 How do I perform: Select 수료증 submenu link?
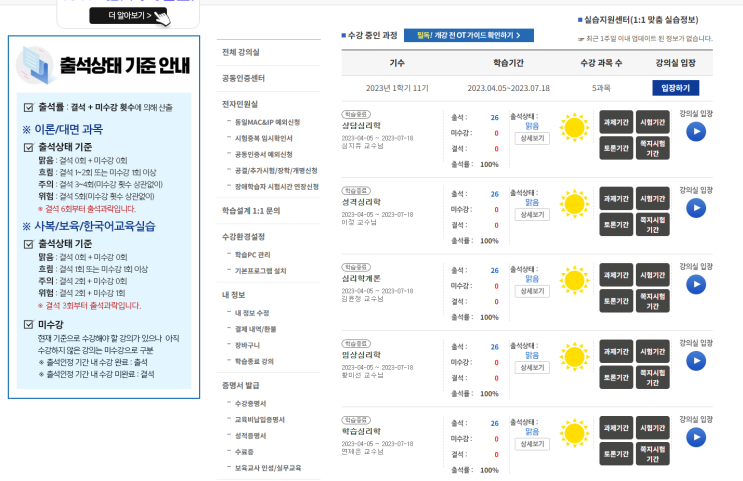tap(244, 452)
